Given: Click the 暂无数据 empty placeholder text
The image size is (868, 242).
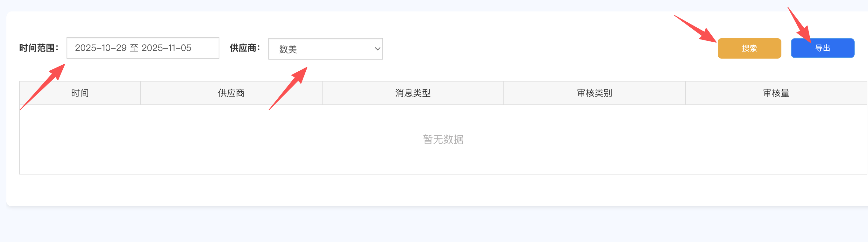Looking at the screenshot, I should coord(443,139).
